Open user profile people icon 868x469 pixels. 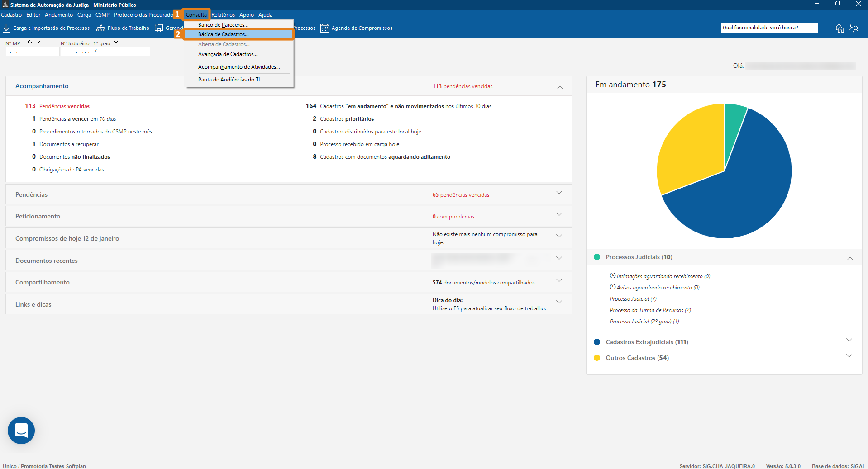tap(854, 28)
